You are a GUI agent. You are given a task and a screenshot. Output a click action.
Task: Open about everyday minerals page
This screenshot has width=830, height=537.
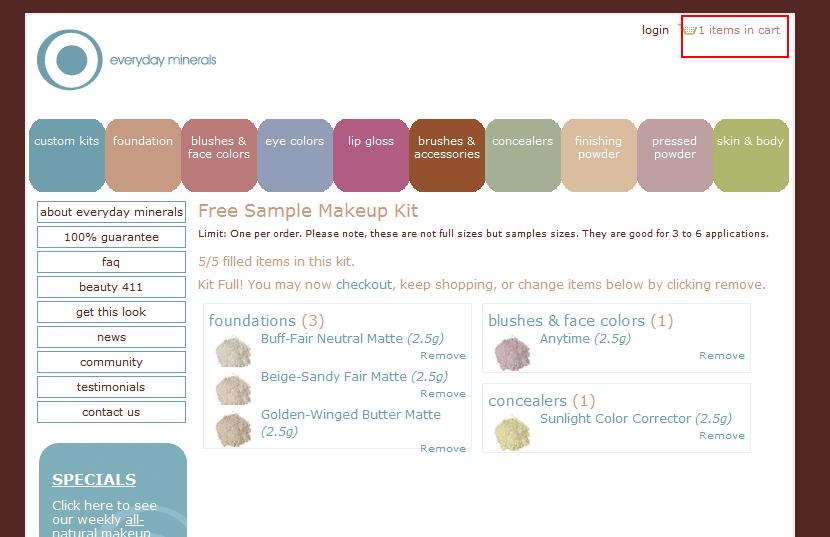coord(111,212)
